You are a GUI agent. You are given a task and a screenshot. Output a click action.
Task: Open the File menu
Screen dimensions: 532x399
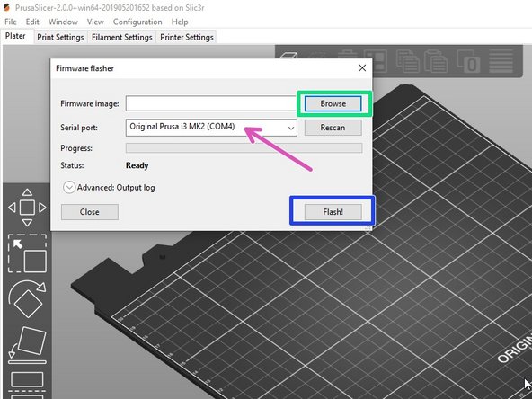(11, 22)
